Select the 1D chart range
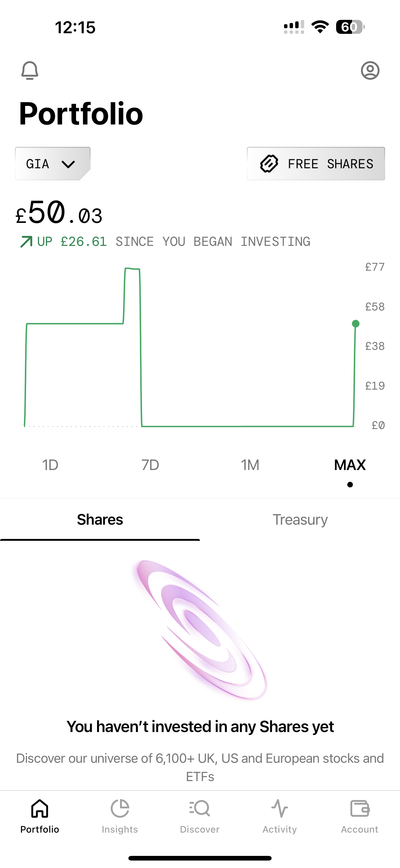Image resolution: width=400 pixels, height=868 pixels. click(x=50, y=465)
